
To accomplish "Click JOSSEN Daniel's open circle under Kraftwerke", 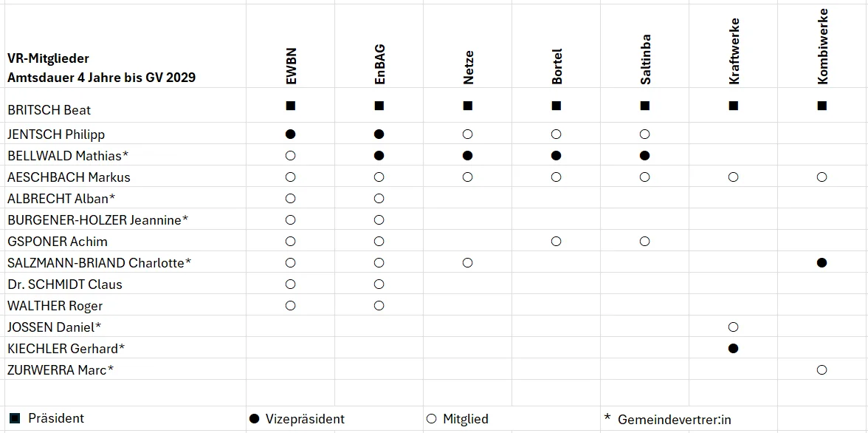I will point(733,327).
